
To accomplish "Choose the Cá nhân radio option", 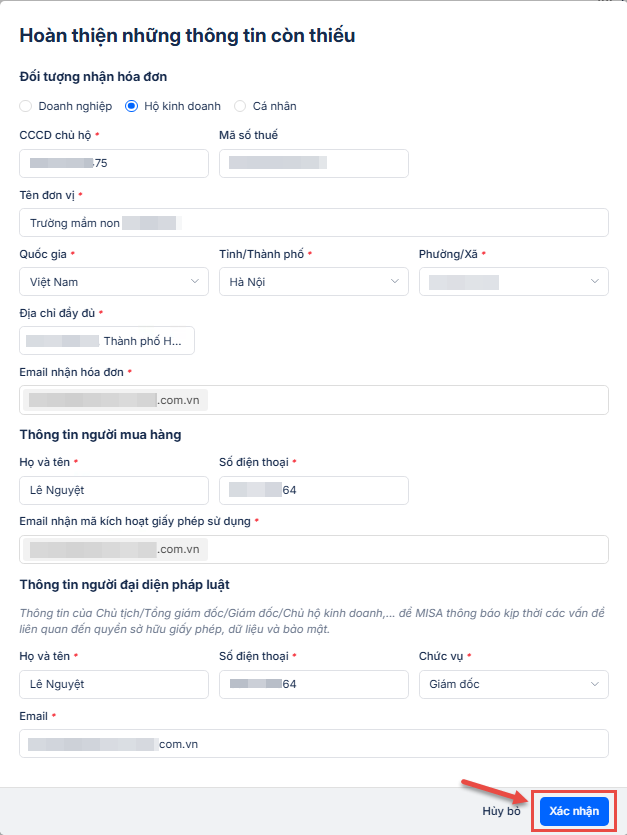I will tap(240, 106).
